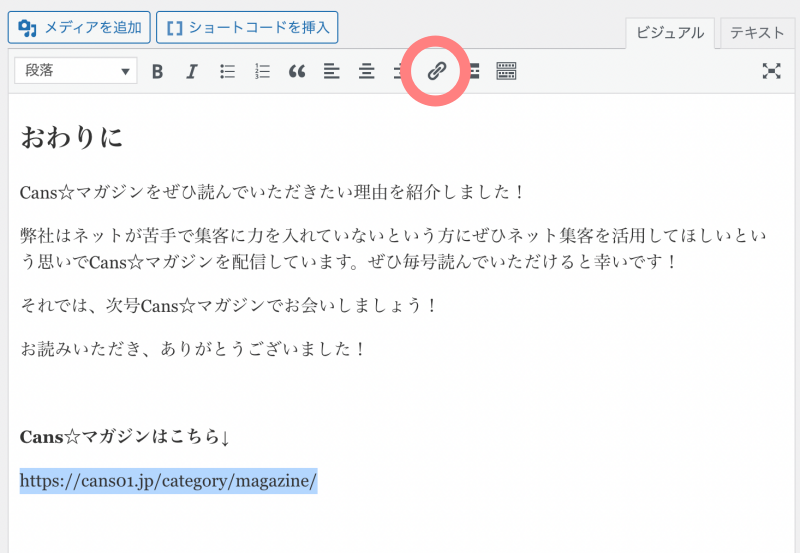Center align the text
The image size is (800, 553).
(367, 71)
